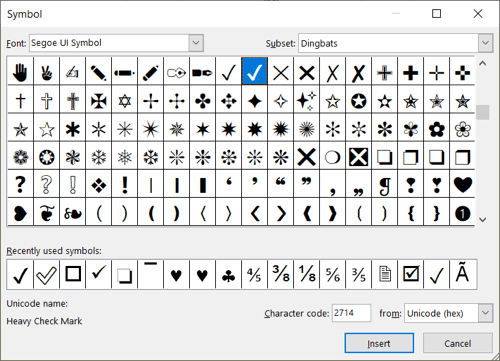Select the white florette symbol
The width and height of the screenshot is (500, 361).
tap(462, 128)
